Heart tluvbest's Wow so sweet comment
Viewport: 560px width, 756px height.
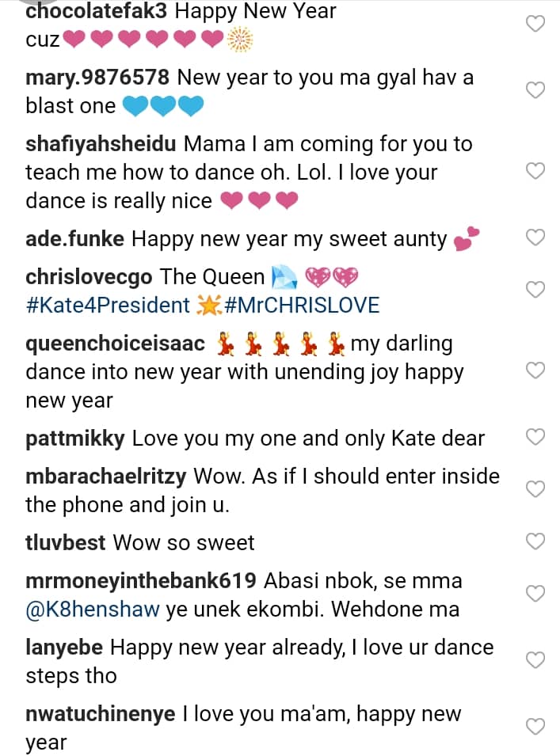point(536,542)
